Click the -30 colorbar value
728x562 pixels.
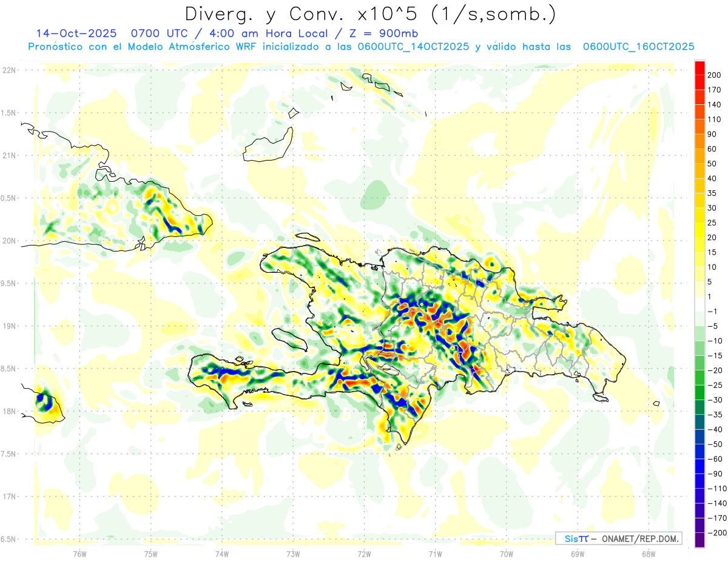pyautogui.click(x=716, y=400)
